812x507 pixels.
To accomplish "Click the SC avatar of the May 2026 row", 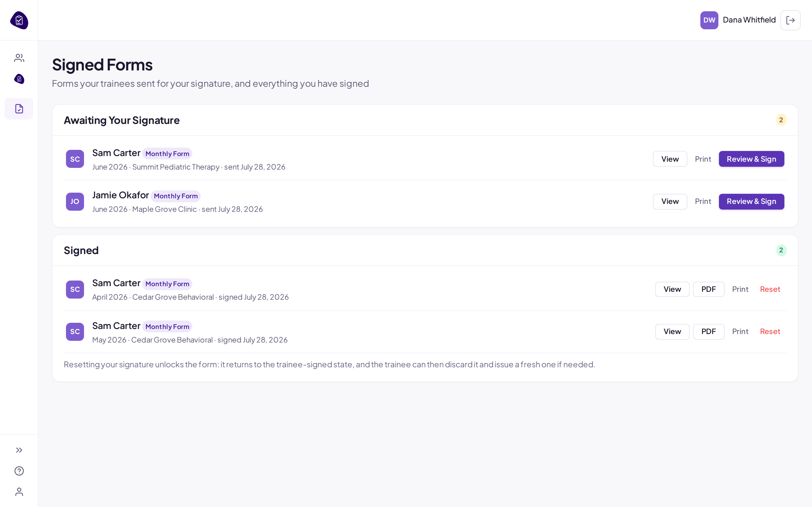I will click(75, 332).
